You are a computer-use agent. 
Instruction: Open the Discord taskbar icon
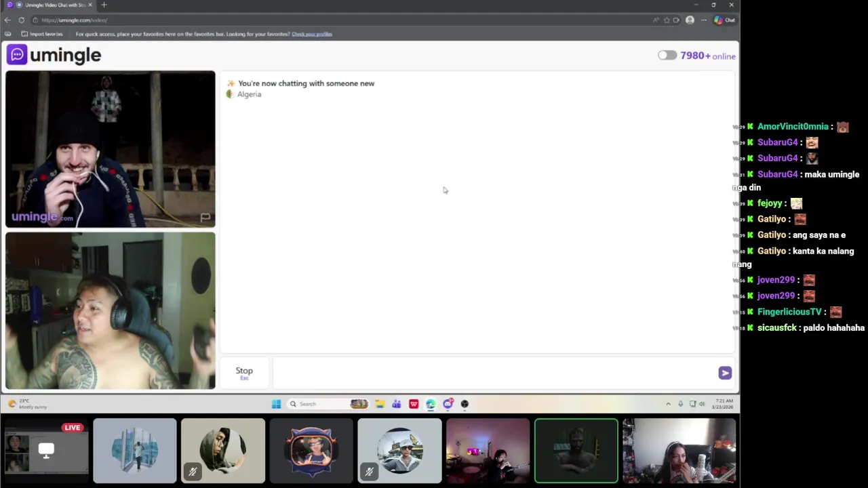point(448,404)
